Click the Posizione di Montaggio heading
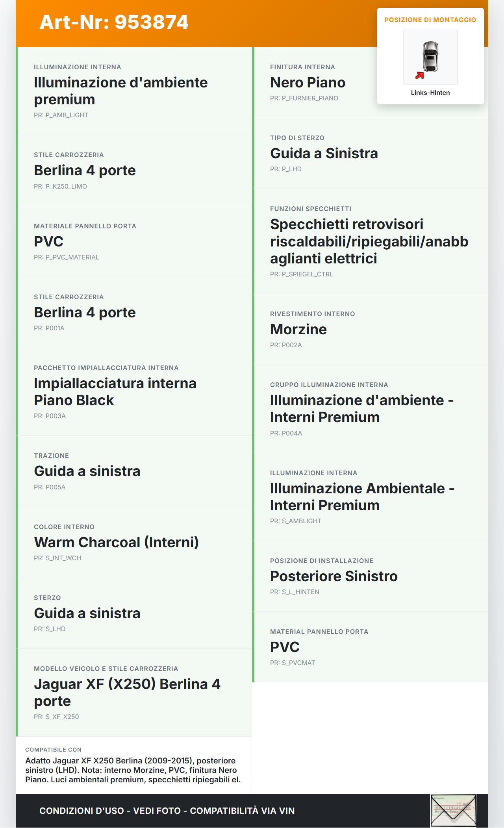 [430, 20]
